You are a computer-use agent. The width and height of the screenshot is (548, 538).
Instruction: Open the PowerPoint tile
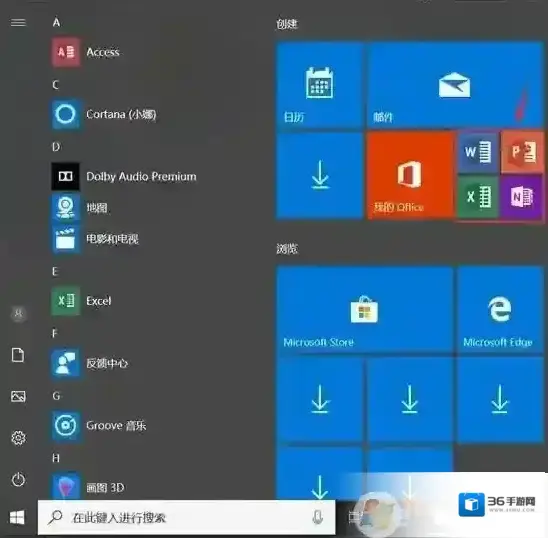click(x=522, y=152)
